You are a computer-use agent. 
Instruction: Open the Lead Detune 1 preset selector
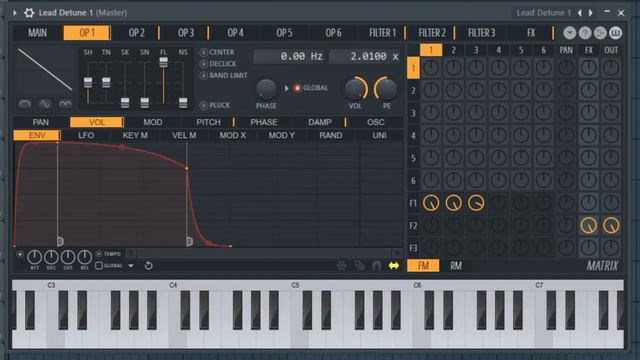(x=543, y=13)
